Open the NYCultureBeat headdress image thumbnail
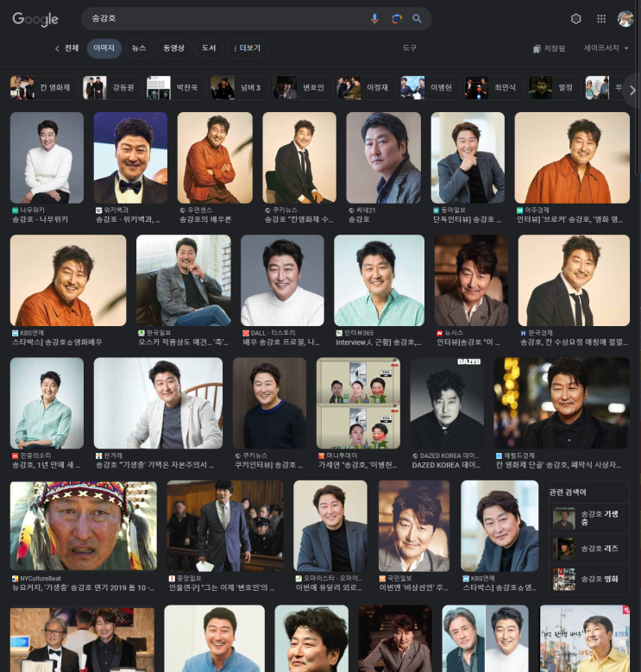 coord(84,525)
